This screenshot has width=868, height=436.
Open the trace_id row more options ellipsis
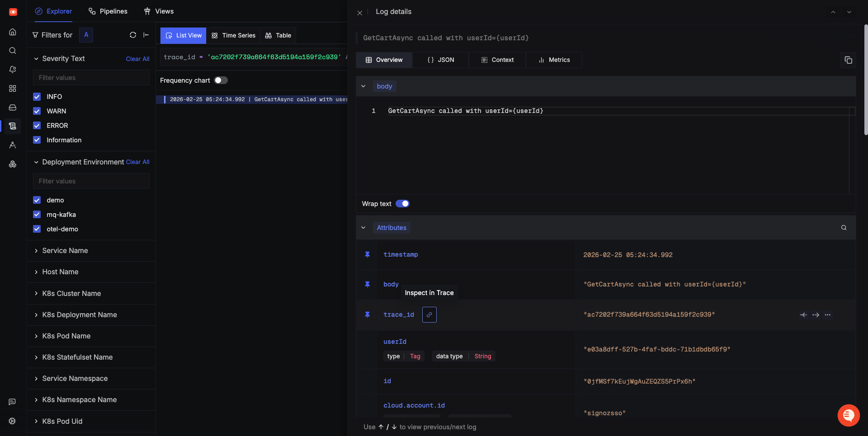pos(827,315)
